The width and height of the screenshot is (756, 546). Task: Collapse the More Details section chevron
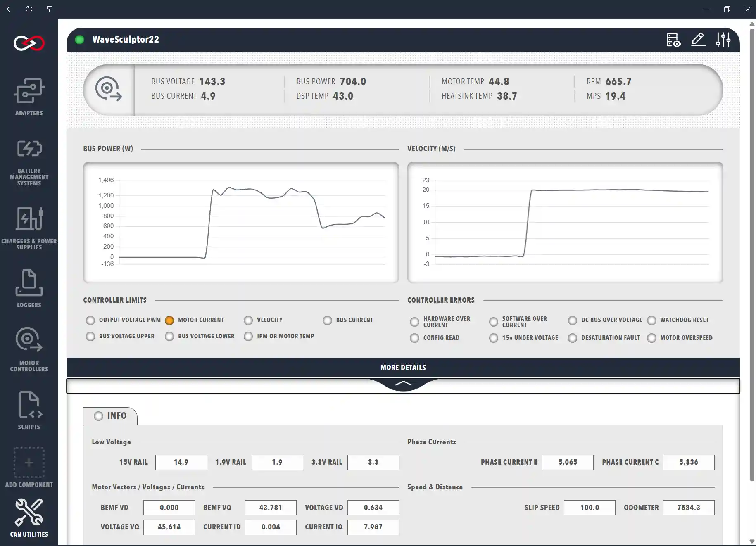click(x=403, y=384)
